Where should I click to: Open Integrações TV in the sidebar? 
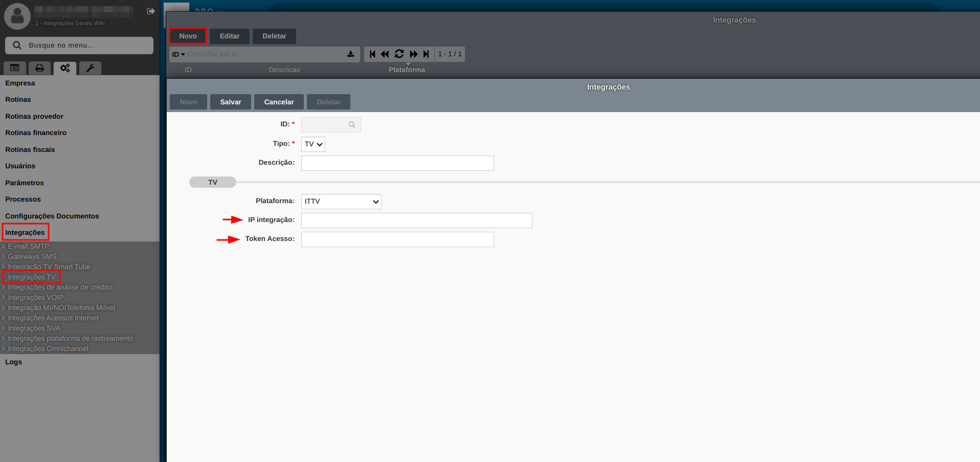click(32, 277)
